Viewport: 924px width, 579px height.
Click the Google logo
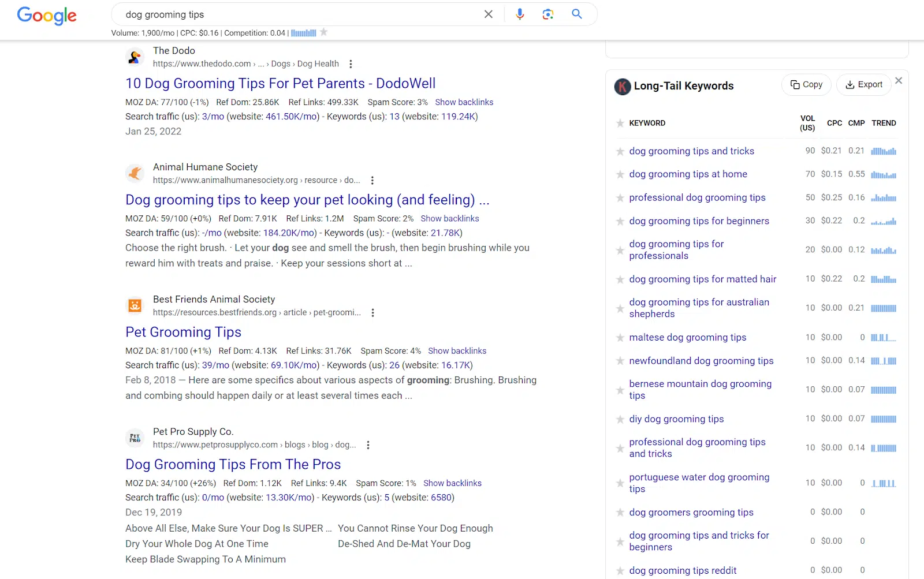click(x=47, y=16)
